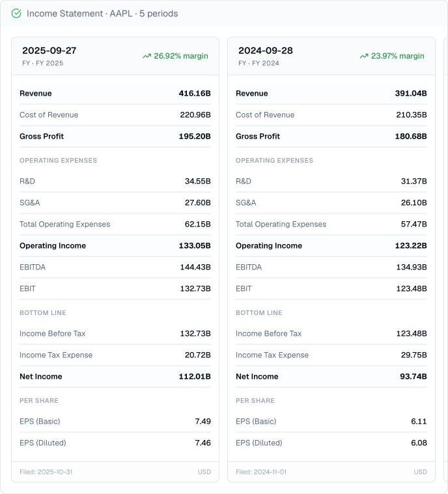Click the trending-up icon beside 23.97% margin
This screenshot has height=494, width=448.
[364, 56]
